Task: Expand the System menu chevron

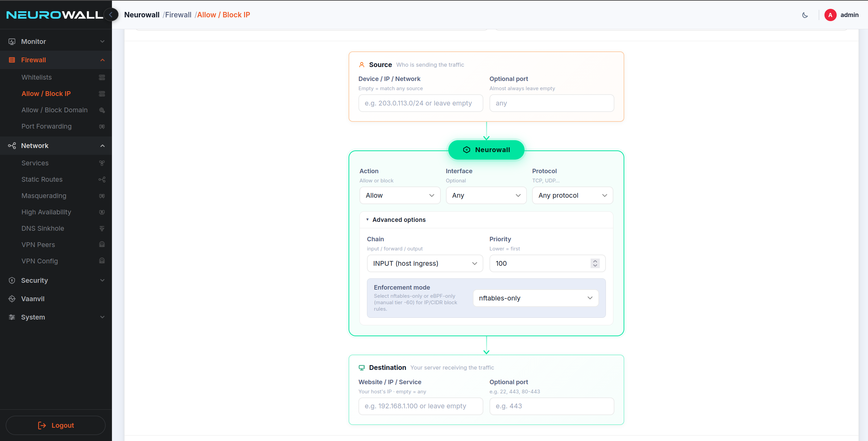Action: pyautogui.click(x=102, y=317)
